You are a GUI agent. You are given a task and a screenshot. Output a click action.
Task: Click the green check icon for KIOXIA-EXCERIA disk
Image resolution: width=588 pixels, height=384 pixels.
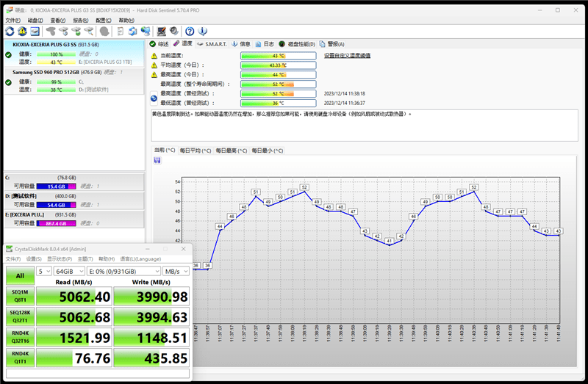[x=8, y=54]
